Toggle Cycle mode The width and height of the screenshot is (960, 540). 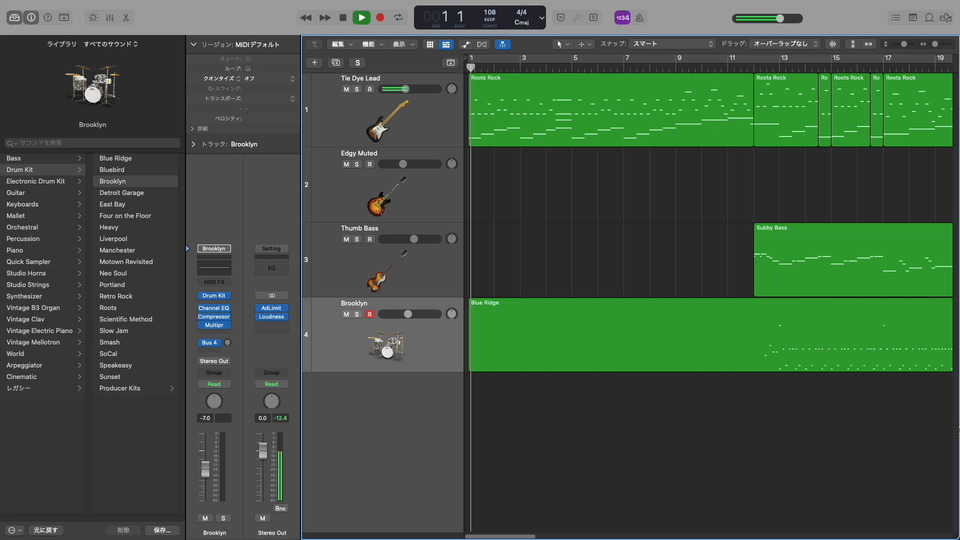(x=399, y=18)
